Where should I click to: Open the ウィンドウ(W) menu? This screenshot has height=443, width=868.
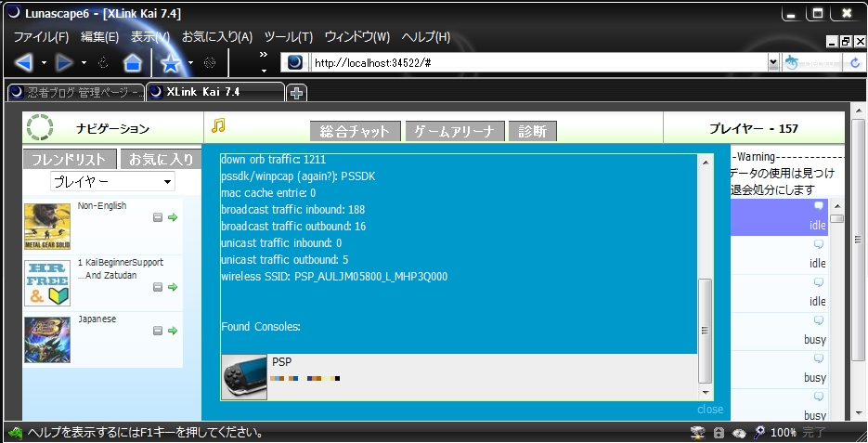point(357,37)
